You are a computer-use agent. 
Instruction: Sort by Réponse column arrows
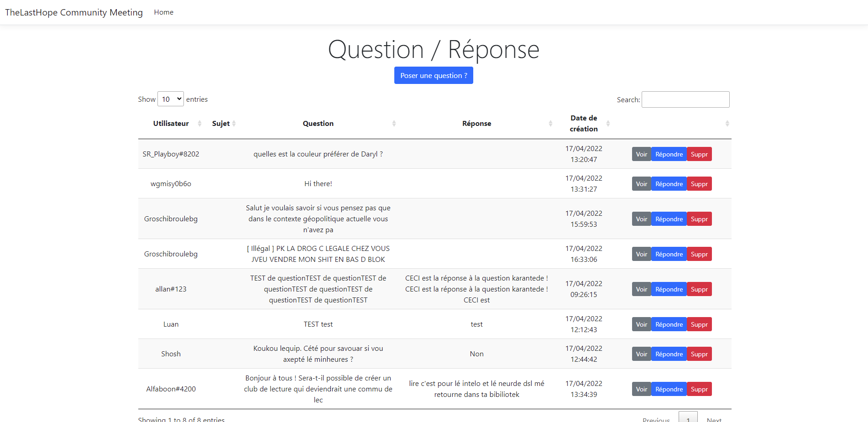550,124
